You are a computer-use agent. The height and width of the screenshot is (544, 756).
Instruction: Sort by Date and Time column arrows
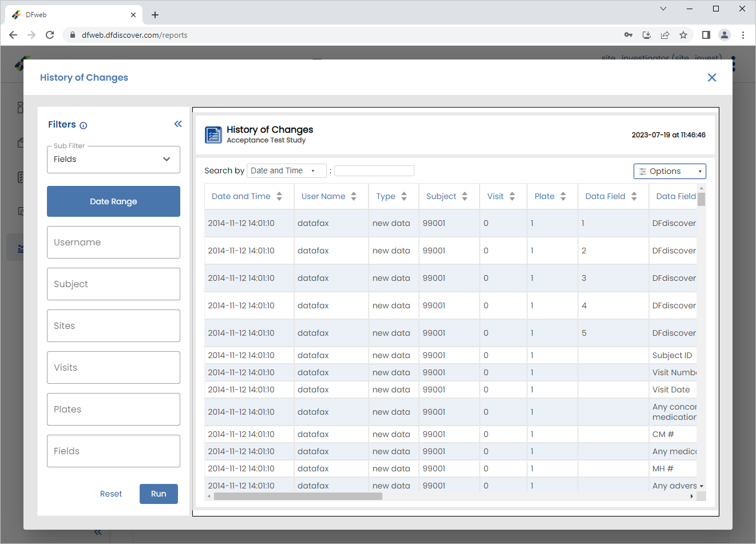tap(279, 196)
